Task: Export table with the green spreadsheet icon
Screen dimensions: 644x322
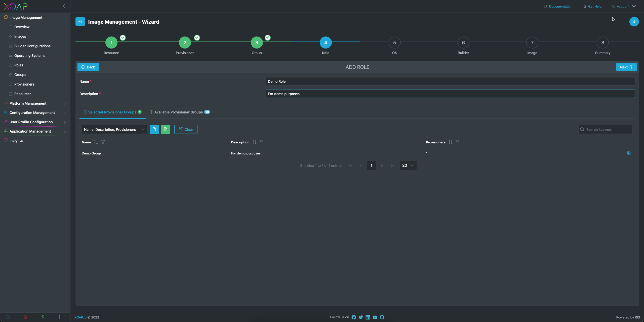Action: (166, 129)
